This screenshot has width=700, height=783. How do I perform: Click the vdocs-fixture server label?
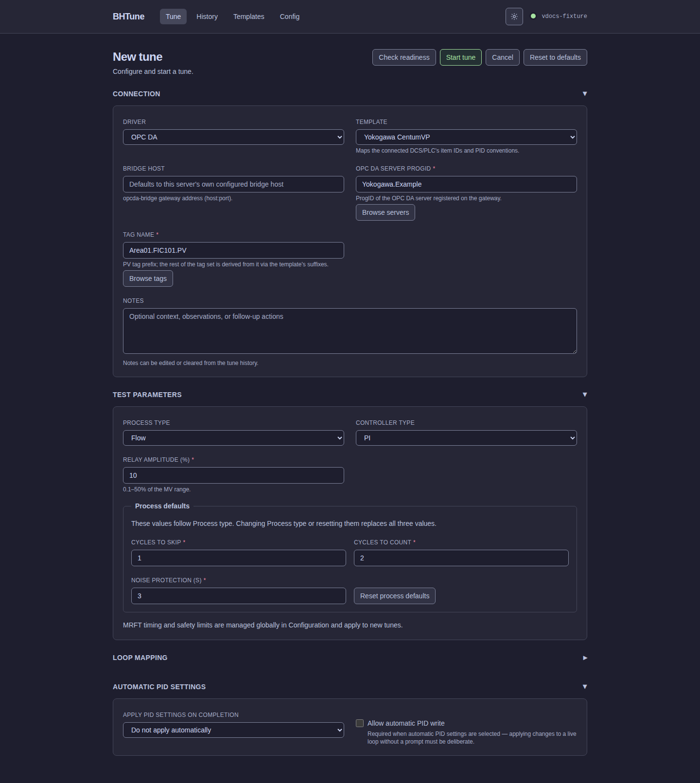coord(564,16)
